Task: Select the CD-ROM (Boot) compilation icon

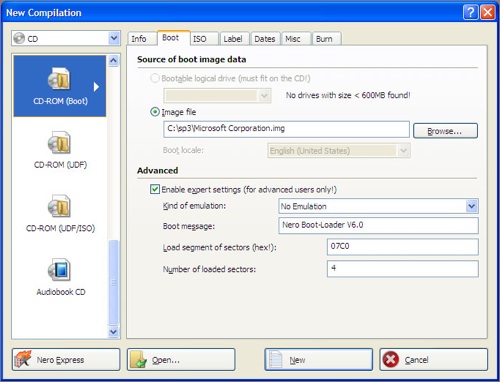Action: tap(60, 86)
